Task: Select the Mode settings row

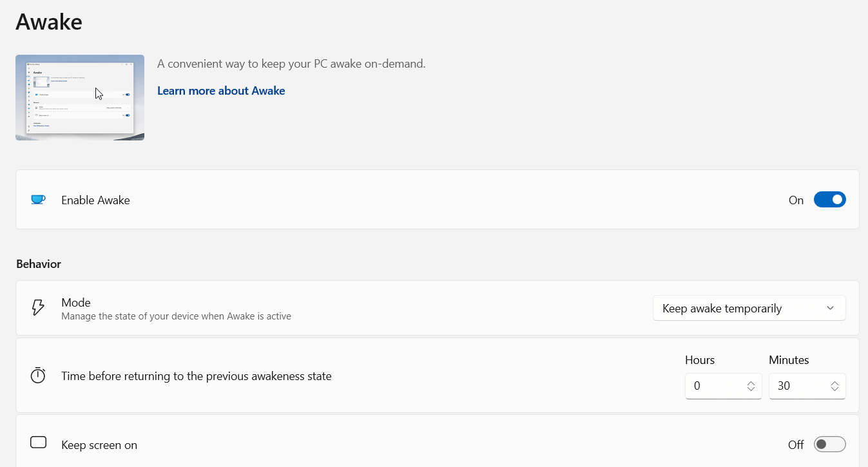Action: (x=438, y=308)
